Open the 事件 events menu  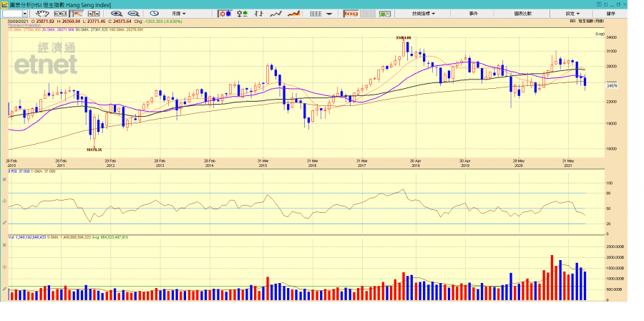474,14
